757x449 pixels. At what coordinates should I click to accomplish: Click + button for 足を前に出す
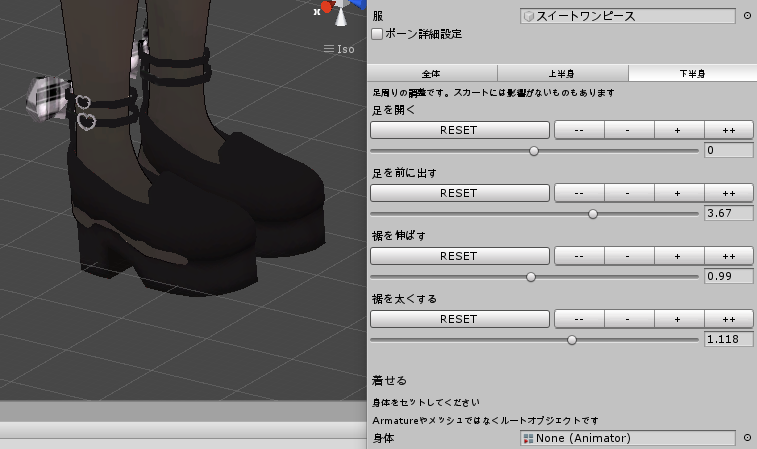click(679, 193)
